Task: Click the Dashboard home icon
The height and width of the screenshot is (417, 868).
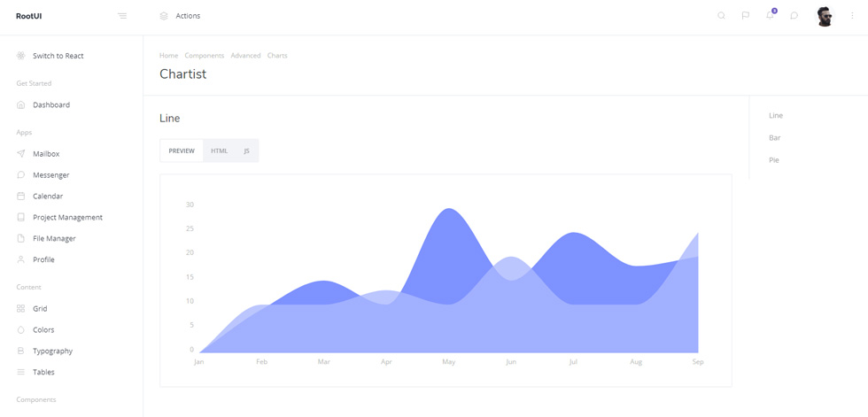Action: (21, 104)
